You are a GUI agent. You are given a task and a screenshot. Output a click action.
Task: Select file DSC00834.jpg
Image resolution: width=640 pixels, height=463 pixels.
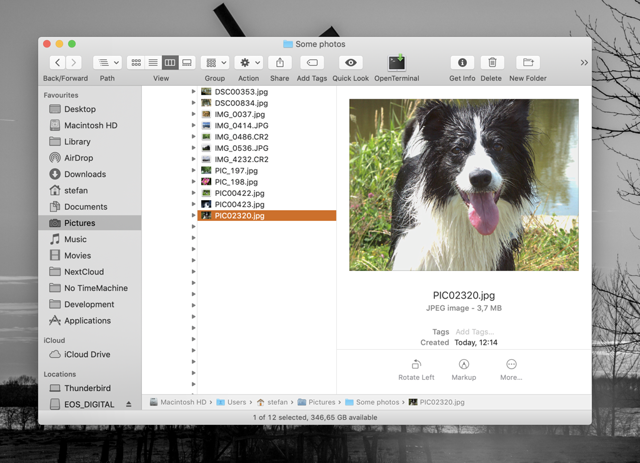coord(267,103)
